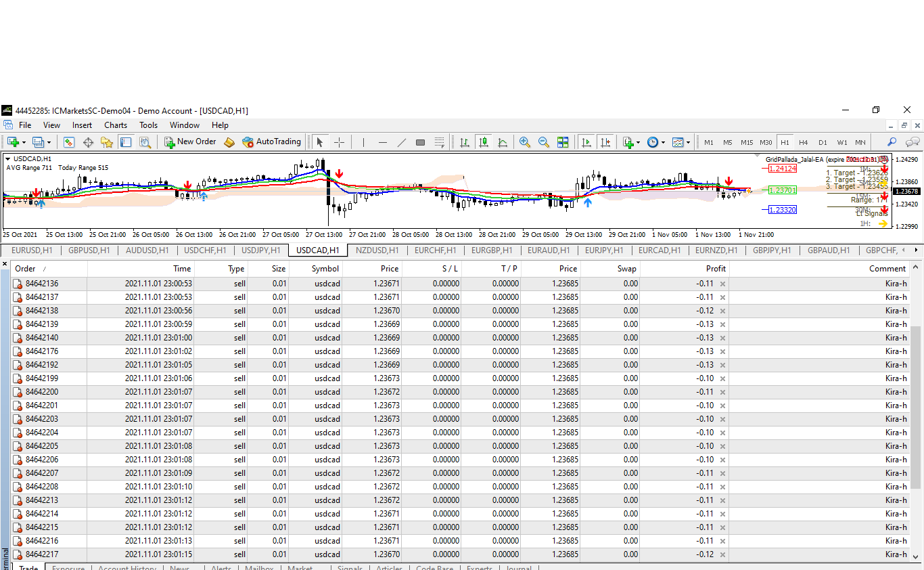Switch chart to Candlesticks mode
Image resolution: width=924 pixels, height=570 pixels.
(483, 142)
